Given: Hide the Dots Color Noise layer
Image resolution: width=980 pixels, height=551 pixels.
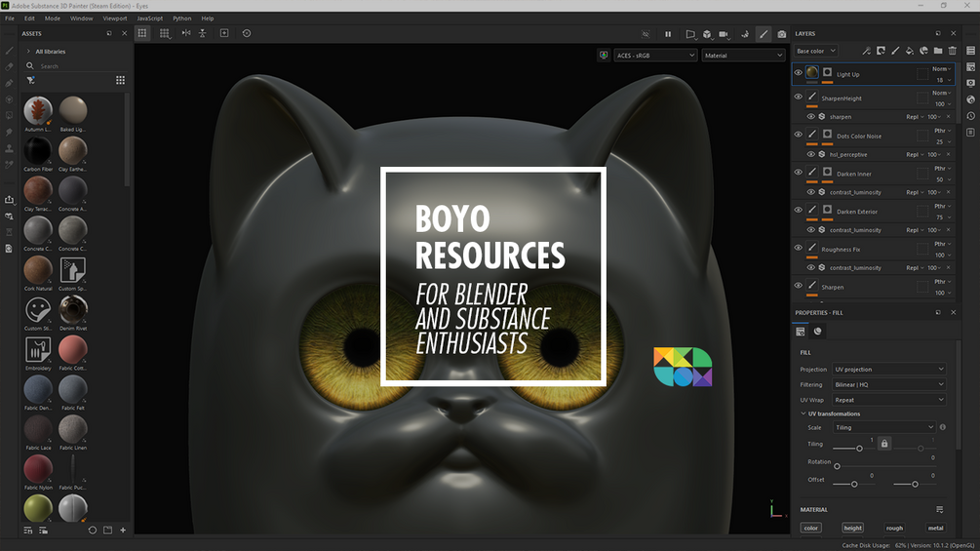Looking at the screenshot, I should click(x=798, y=135).
